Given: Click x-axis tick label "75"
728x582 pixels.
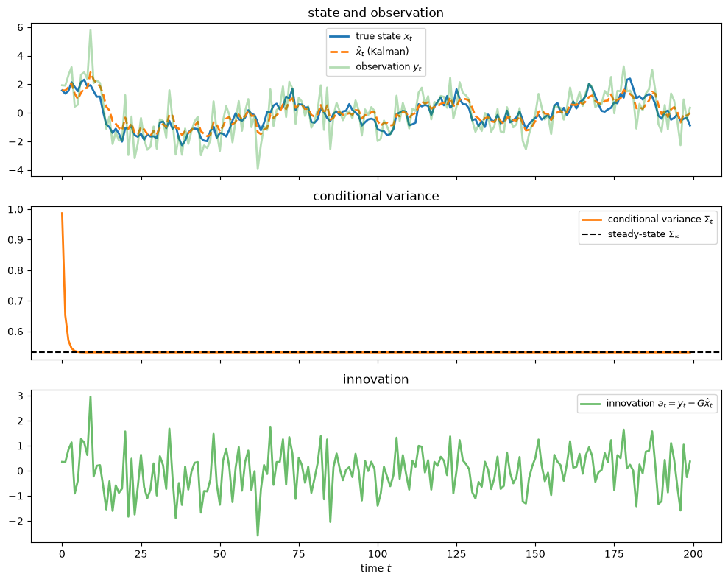Looking at the screenshot, I should pyautogui.click(x=299, y=554).
